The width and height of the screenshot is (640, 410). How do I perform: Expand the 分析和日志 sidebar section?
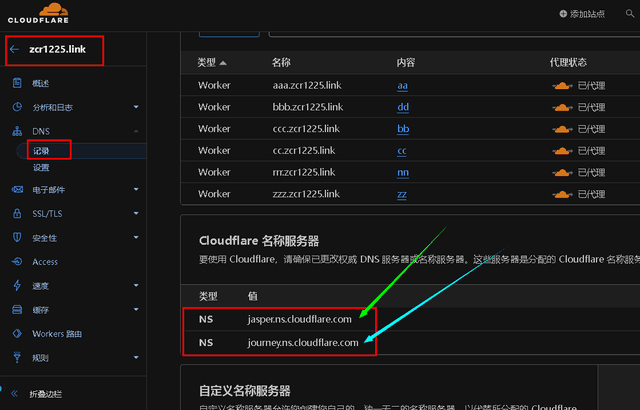(x=136, y=107)
